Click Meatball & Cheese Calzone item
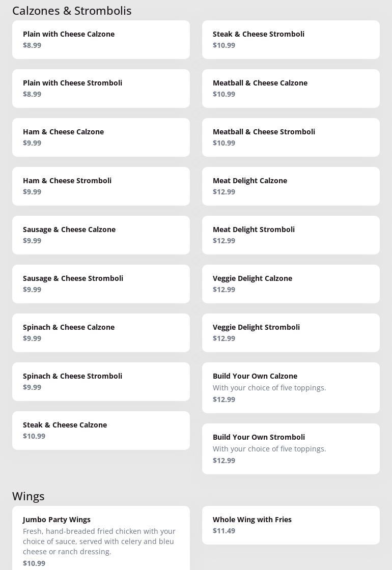 pyautogui.click(x=291, y=89)
